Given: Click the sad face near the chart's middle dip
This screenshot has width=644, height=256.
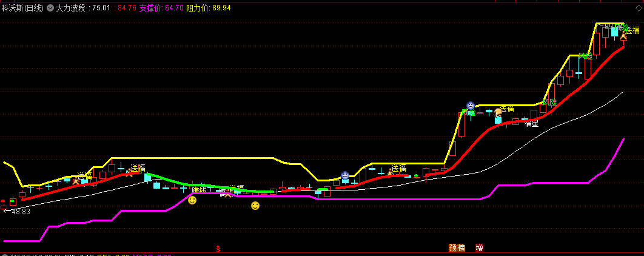Looking at the screenshot, I should [x=345, y=175].
